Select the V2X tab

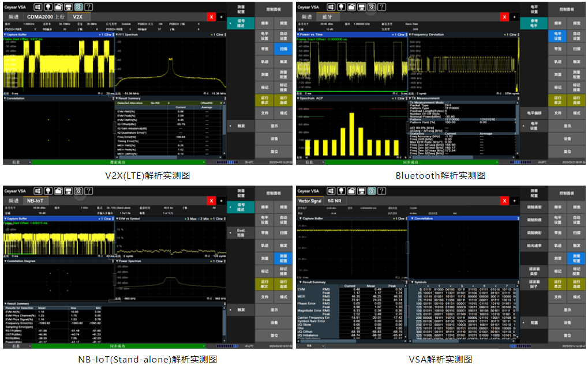[x=78, y=17]
